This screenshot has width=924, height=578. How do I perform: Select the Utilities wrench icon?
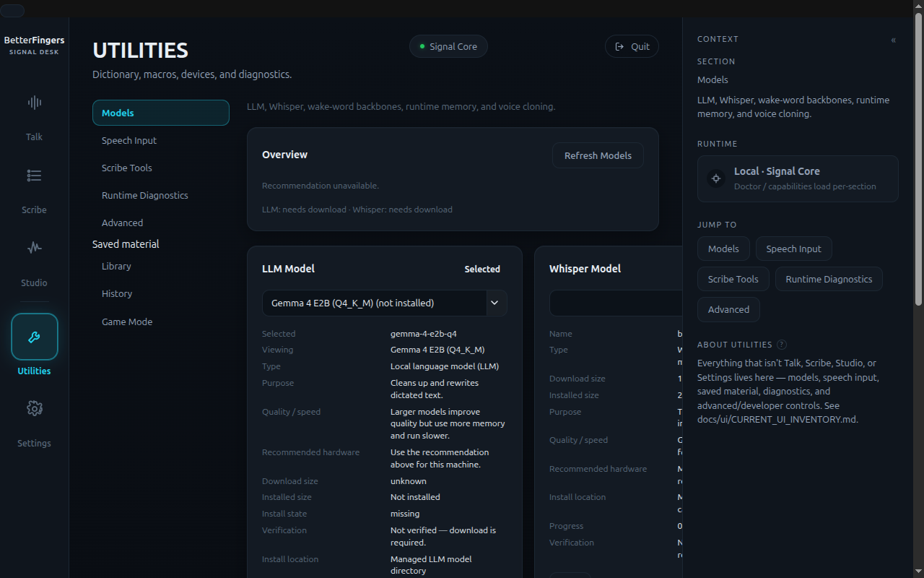point(34,337)
